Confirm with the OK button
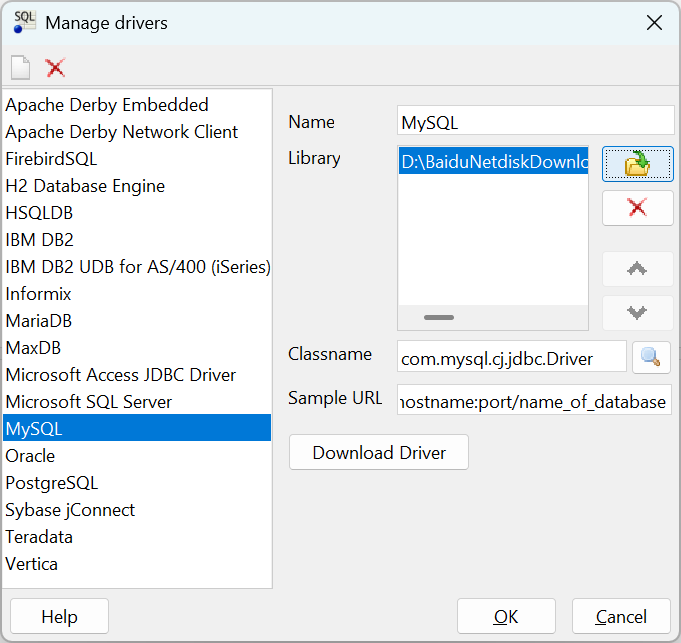This screenshot has width=681, height=643. pyautogui.click(x=506, y=616)
